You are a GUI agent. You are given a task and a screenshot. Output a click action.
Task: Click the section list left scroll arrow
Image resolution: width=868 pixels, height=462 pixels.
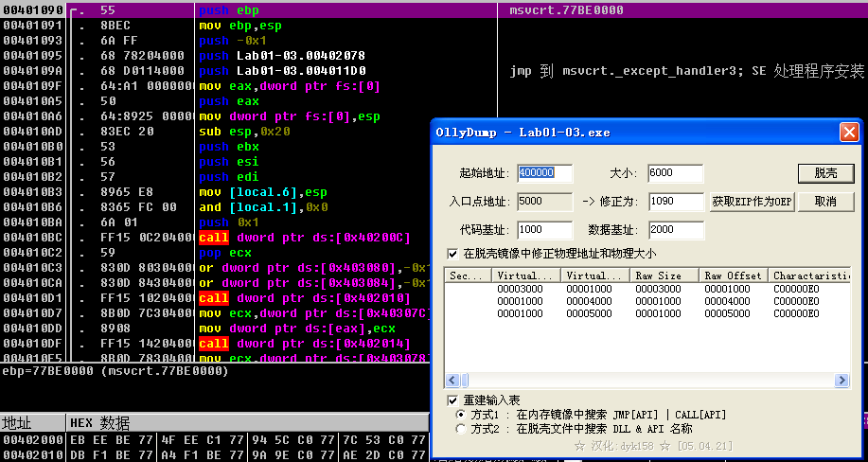(452, 381)
